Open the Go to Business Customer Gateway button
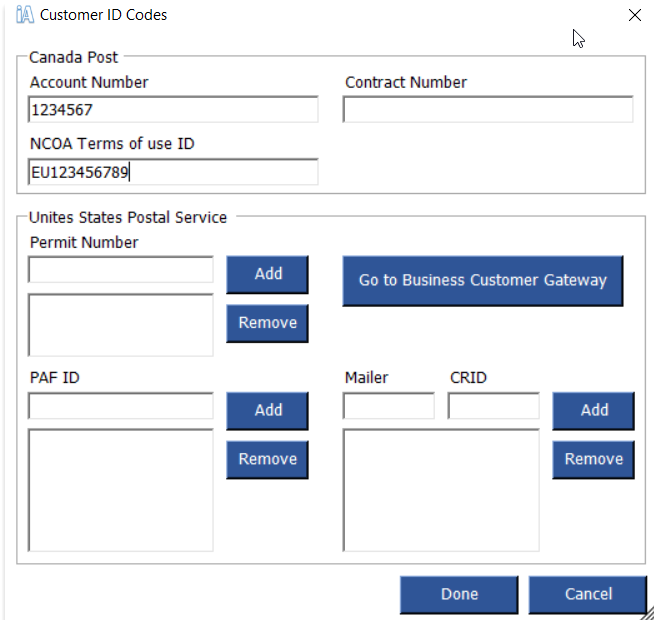654x620 pixels. pyautogui.click(x=483, y=281)
